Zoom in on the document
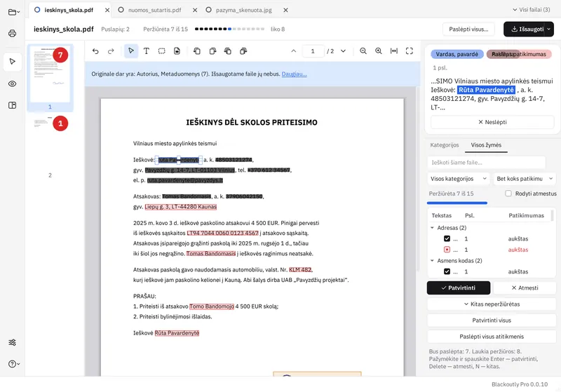Screen dimensions: 561x392 [379, 51]
